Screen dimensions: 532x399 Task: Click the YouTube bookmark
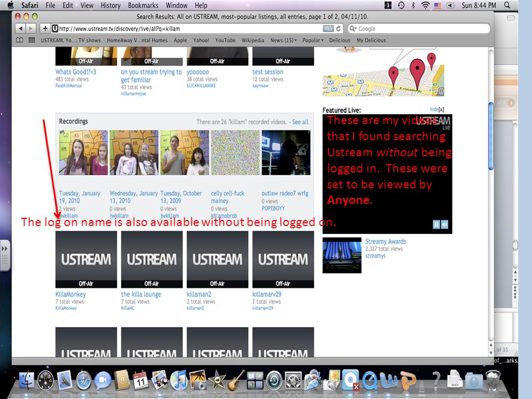[x=226, y=40]
